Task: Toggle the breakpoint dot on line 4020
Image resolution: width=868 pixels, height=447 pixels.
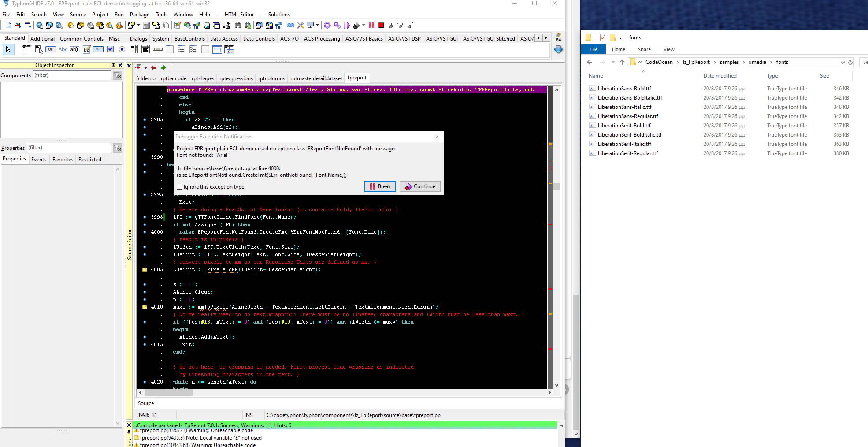Action: click(145, 382)
